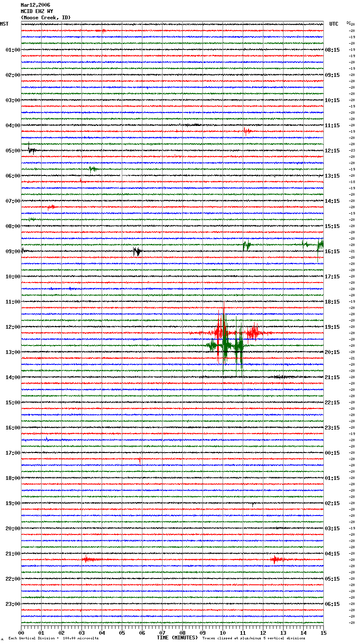This screenshot has width=357, height=644.
Task: Select the 02:00 MST hour label
Action: click(x=13, y=75)
